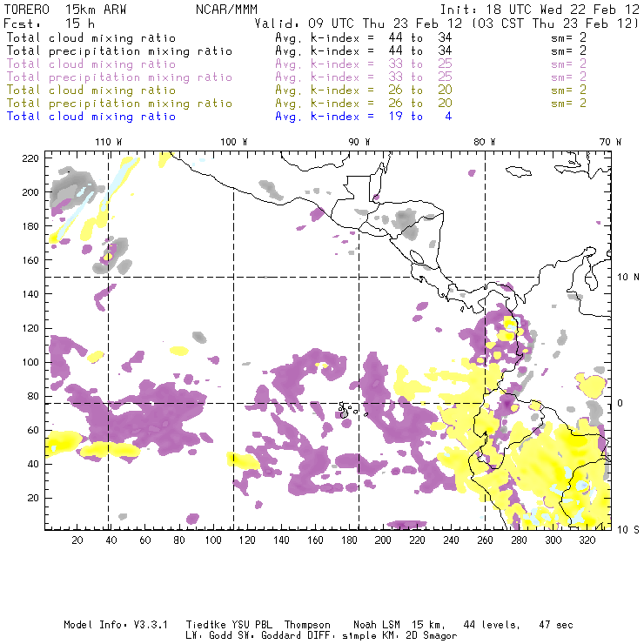Click the "44 levels," text
Viewport: 644px width, 644px height.
click(x=492, y=625)
